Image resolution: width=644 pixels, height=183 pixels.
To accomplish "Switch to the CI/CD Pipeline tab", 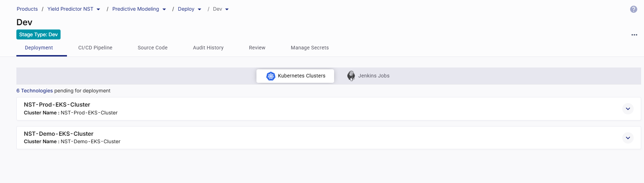I will (95, 48).
